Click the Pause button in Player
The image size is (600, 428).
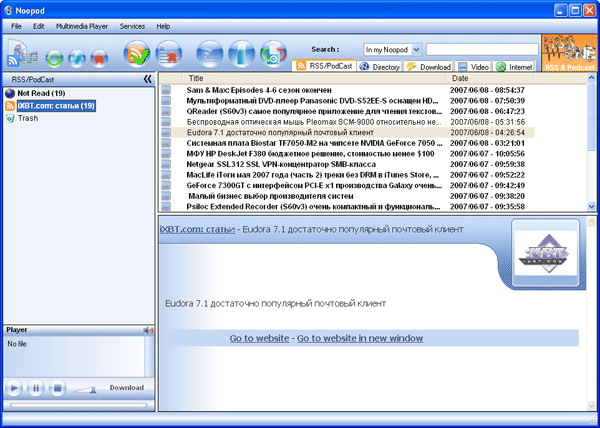[36, 388]
